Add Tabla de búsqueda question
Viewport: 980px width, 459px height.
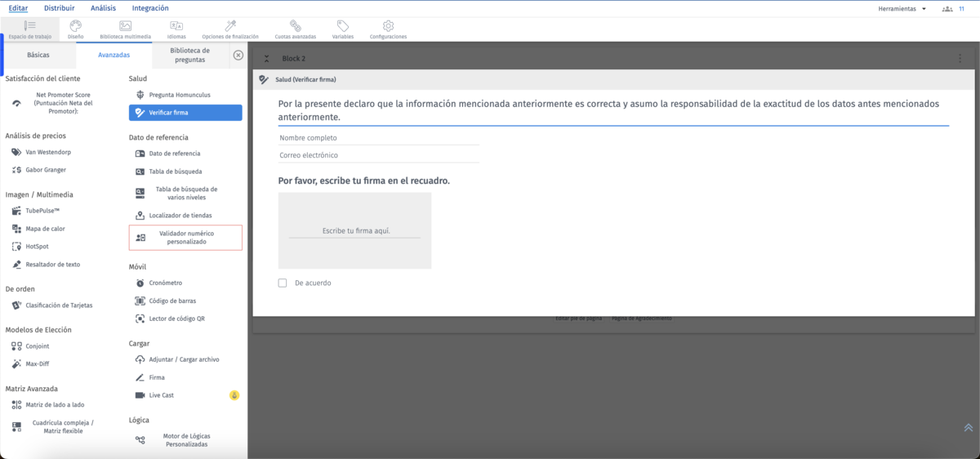(176, 172)
